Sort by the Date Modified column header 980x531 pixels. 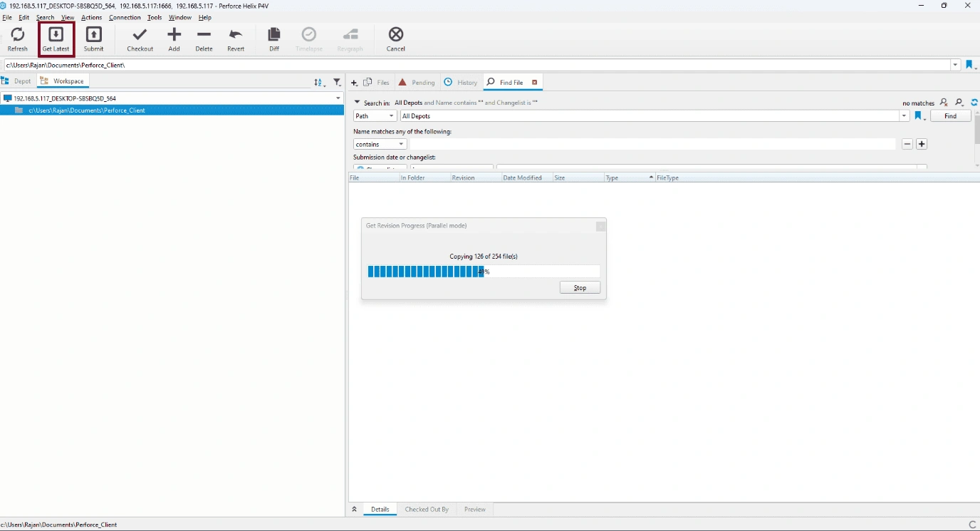pos(527,177)
